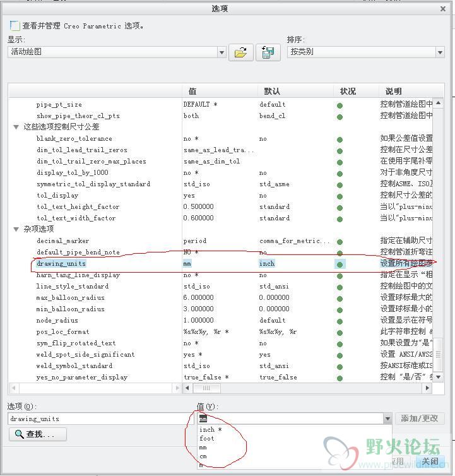Click the green status dot of pipe_pt_size
The image size is (455, 476).
click(x=340, y=105)
